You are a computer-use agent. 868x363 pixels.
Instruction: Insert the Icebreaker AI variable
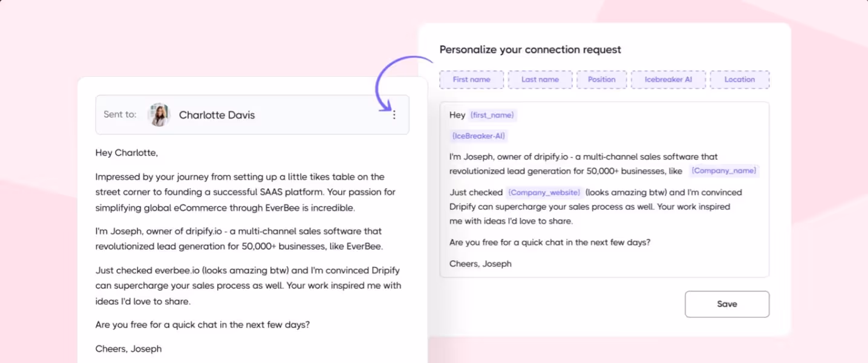668,79
